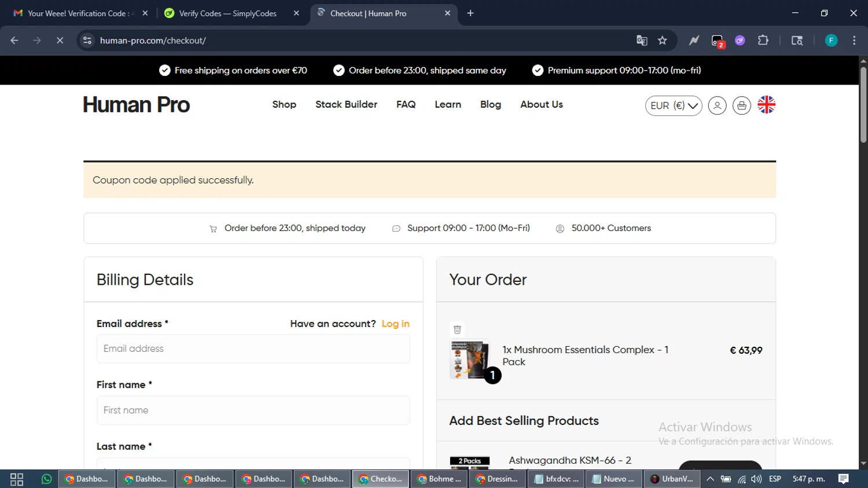Select the Checkout | Human Pro tab
The height and width of the screenshot is (488, 868).
(383, 13)
